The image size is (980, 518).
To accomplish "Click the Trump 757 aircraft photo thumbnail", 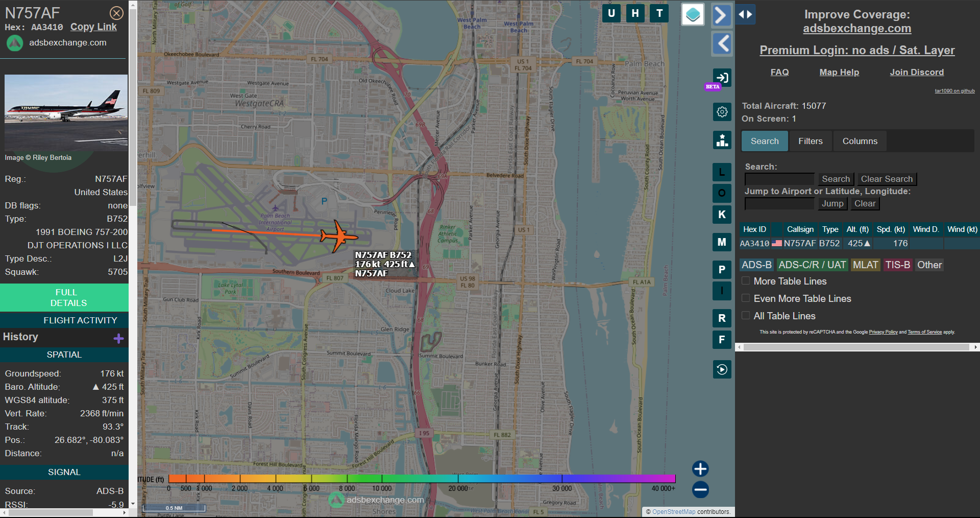I will [x=66, y=112].
